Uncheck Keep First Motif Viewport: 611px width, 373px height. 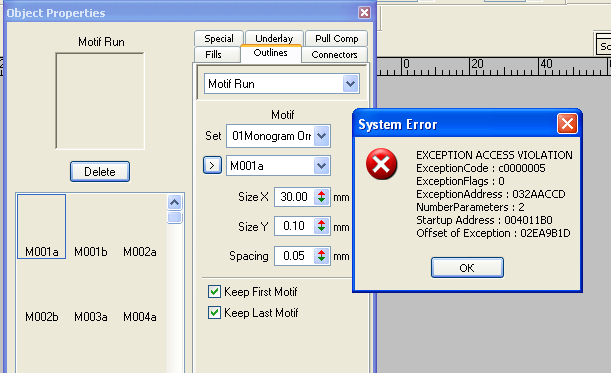click(x=214, y=292)
